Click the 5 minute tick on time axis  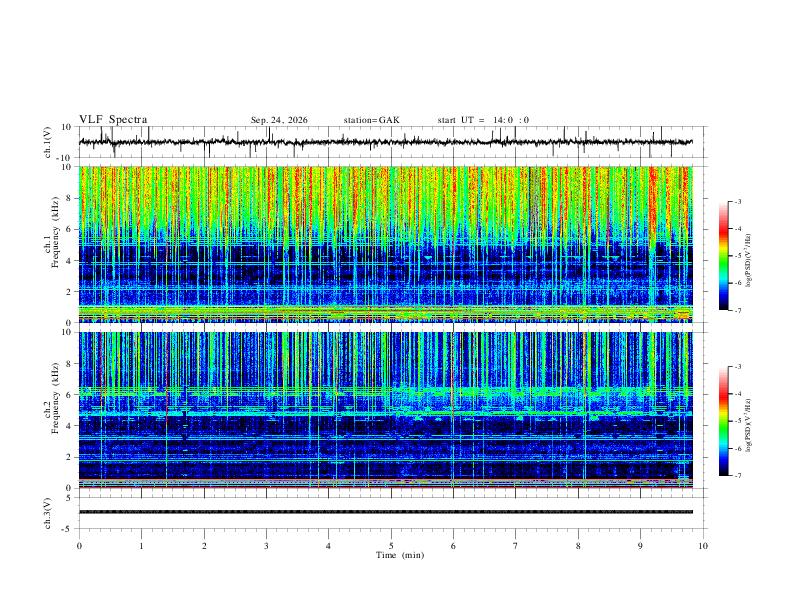coord(391,546)
